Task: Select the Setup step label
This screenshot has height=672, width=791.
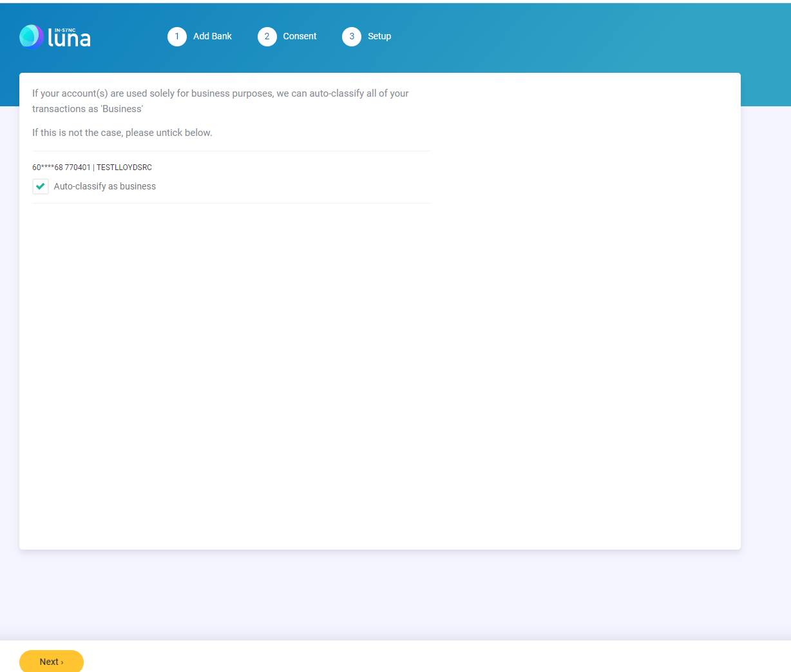Action: (379, 37)
